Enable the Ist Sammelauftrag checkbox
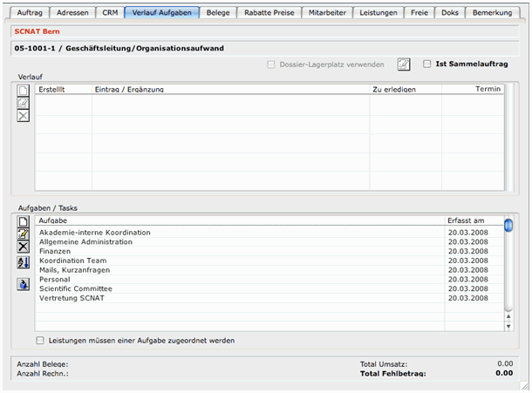Viewport: 532px width, 393px height. (427, 64)
